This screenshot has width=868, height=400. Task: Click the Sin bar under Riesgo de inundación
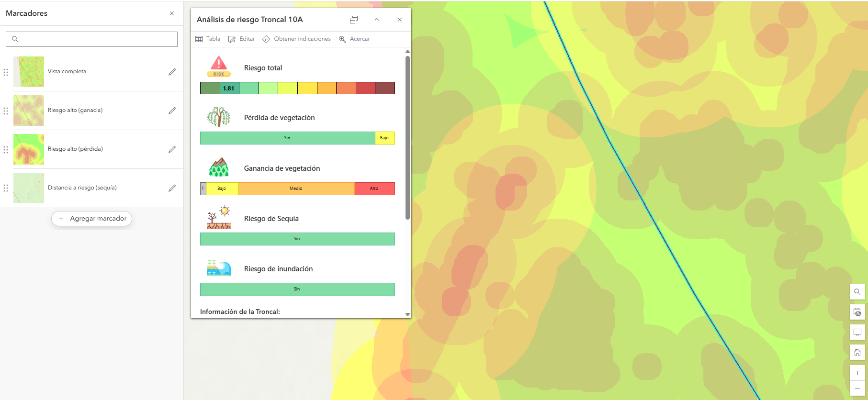click(x=297, y=289)
